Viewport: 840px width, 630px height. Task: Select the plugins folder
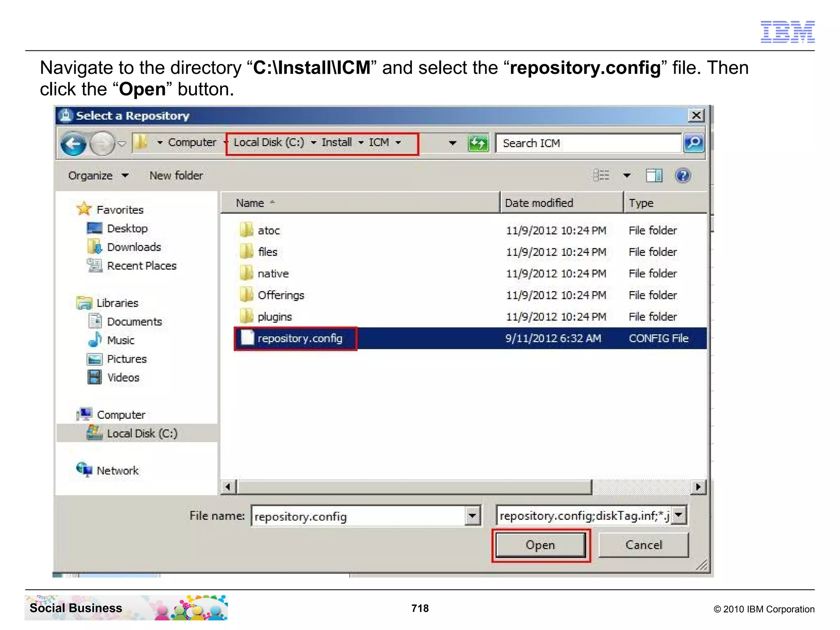[274, 317]
